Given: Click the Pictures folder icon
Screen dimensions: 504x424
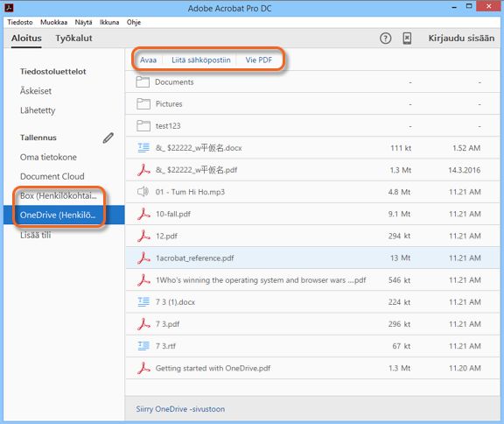Looking at the screenshot, I should pyautogui.click(x=143, y=104).
